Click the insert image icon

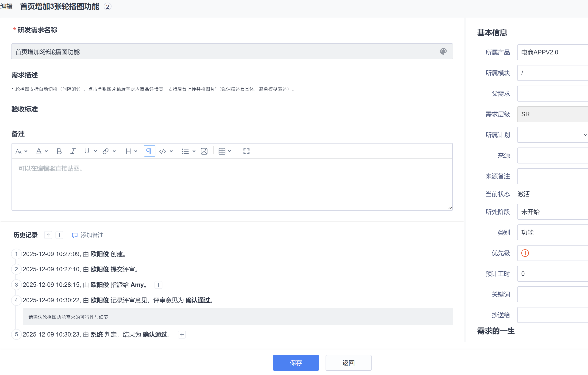[x=204, y=151]
